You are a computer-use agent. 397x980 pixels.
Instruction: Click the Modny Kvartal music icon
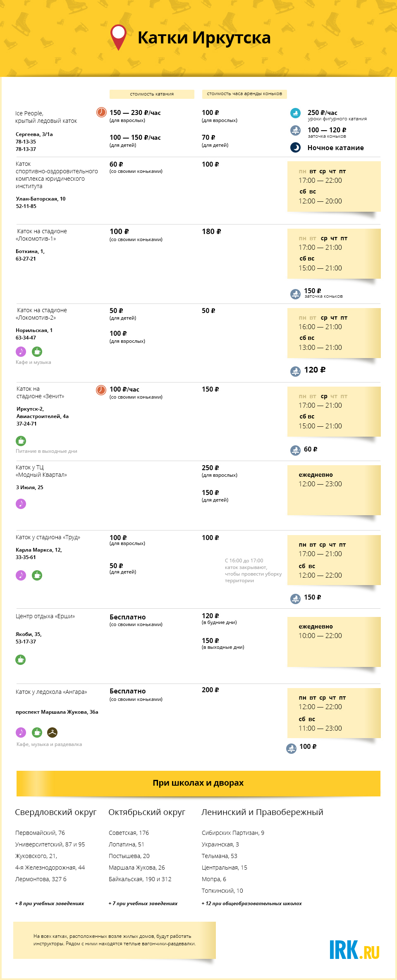pos(21,504)
